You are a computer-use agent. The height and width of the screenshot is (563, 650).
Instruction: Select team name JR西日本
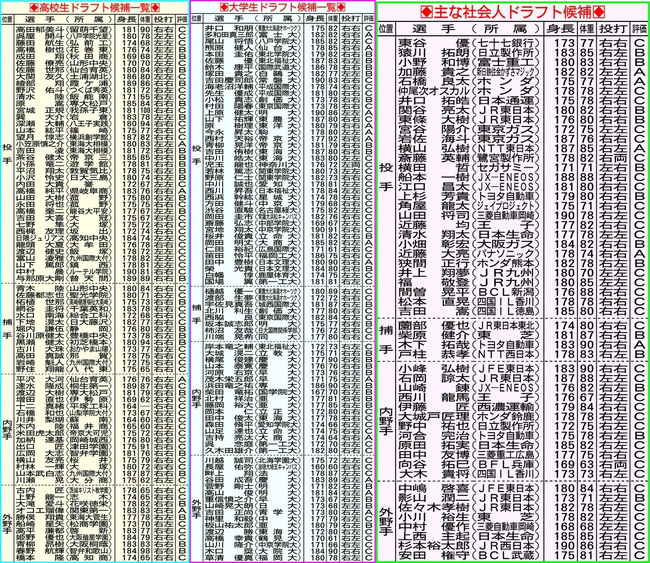(x=506, y=546)
